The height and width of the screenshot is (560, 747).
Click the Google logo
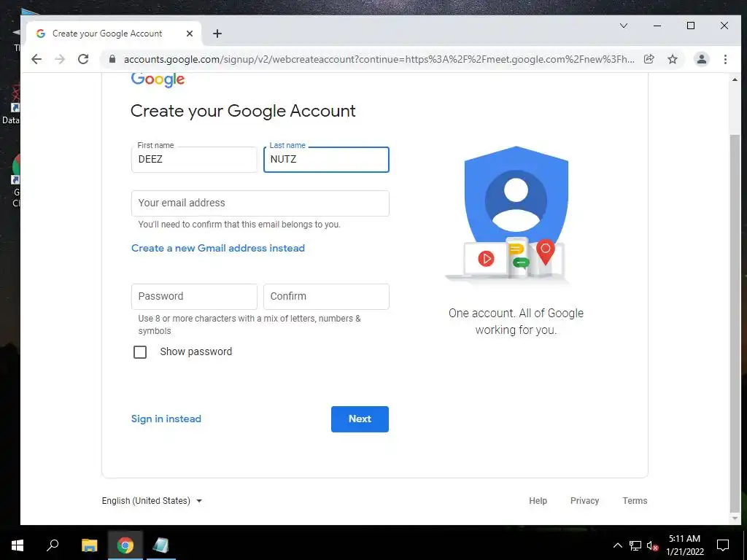pyautogui.click(x=158, y=80)
